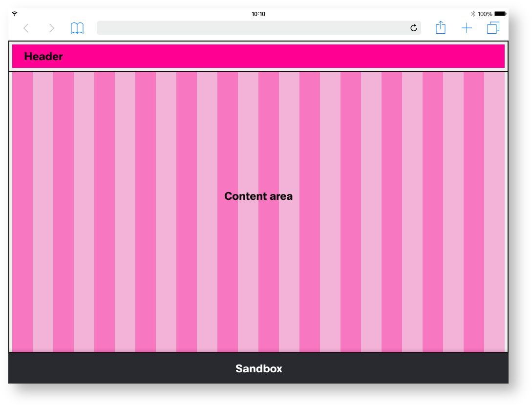
Task: Focus the empty Safari address bar
Action: (x=252, y=28)
